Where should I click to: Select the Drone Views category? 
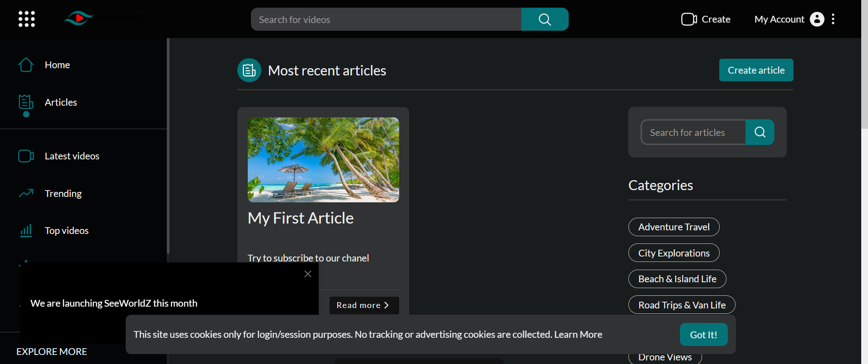click(x=665, y=357)
